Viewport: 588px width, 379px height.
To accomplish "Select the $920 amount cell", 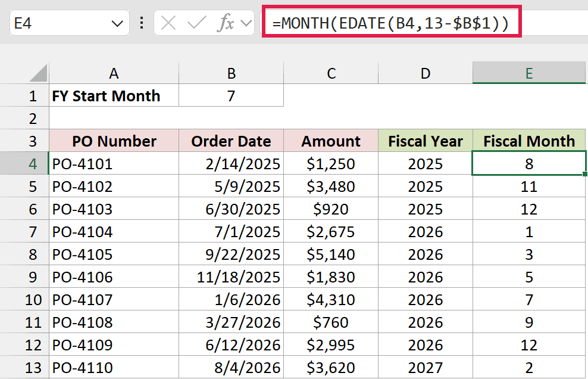I will click(x=331, y=209).
